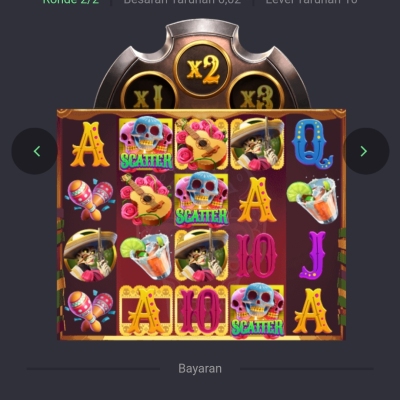Click the pink 10 symbol in bottom row

click(202, 311)
